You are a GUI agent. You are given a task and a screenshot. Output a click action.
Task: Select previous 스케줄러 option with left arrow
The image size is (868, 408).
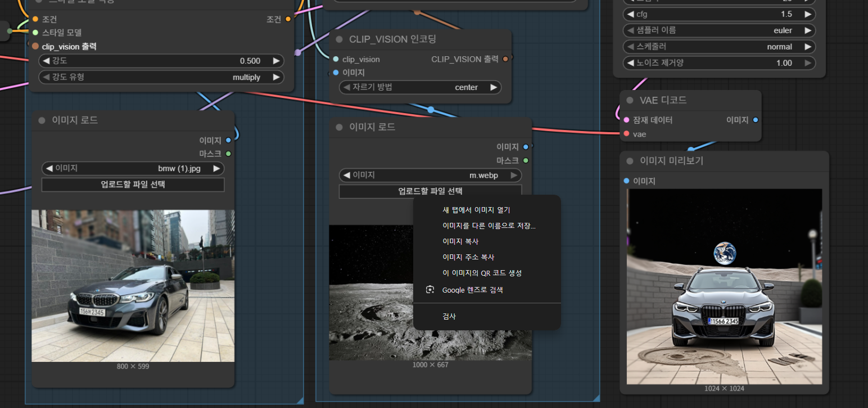click(x=631, y=47)
